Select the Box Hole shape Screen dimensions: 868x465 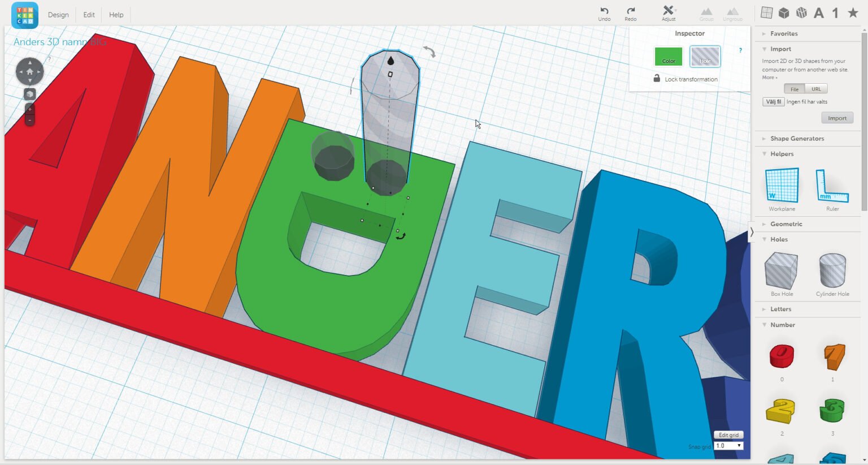pyautogui.click(x=782, y=272)
